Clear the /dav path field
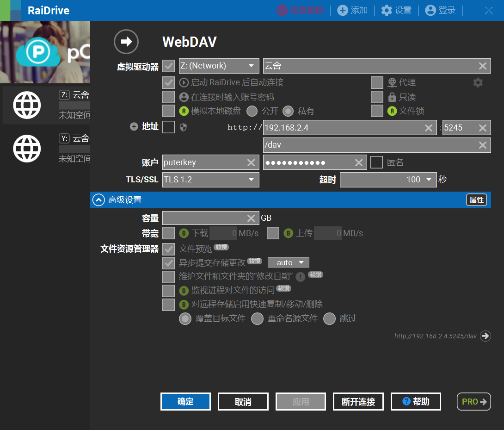The image size is (504, 430). [x=482, y=145]
